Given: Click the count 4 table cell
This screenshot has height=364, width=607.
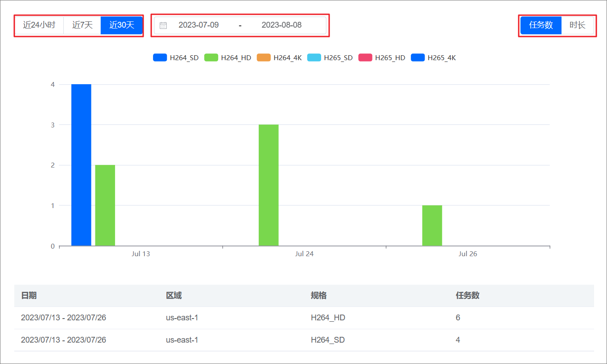Looking at the screenshot, I should tap(458, 340).
